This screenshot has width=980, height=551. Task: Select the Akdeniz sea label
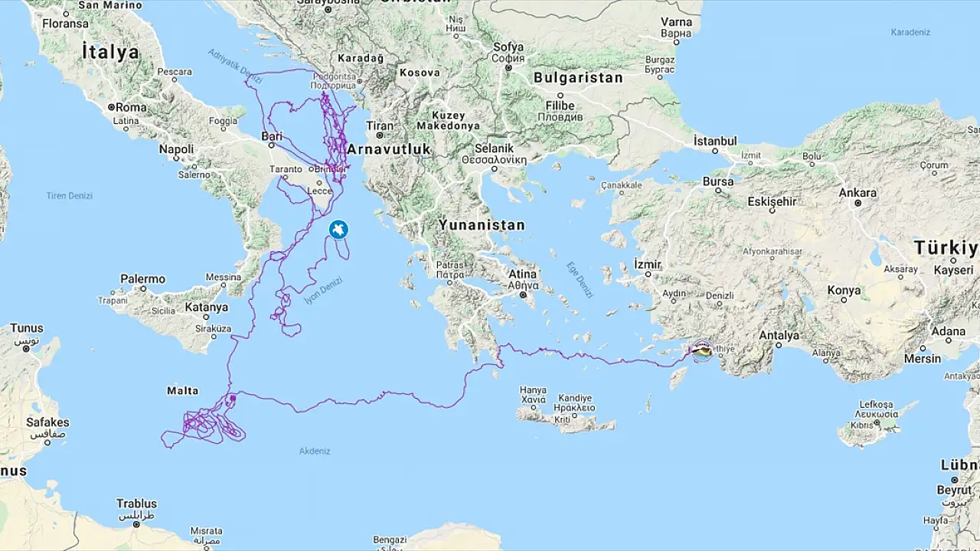[x=315, y=452]
